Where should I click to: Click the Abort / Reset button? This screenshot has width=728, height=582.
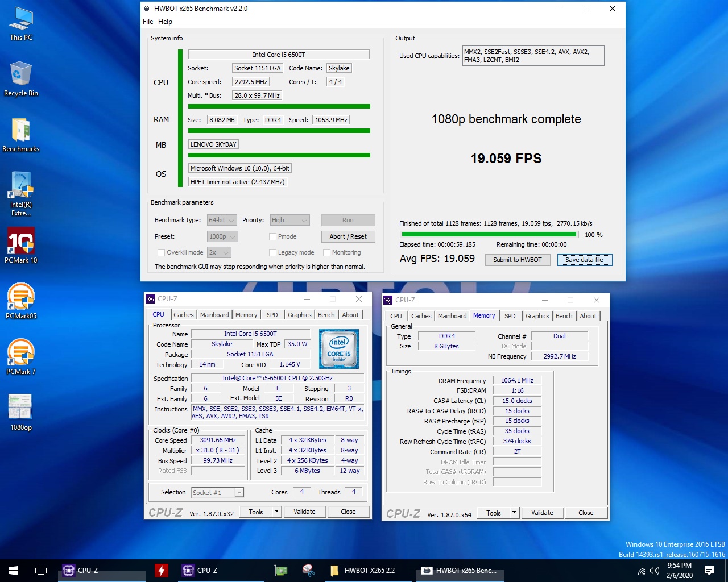coord(348,237)
